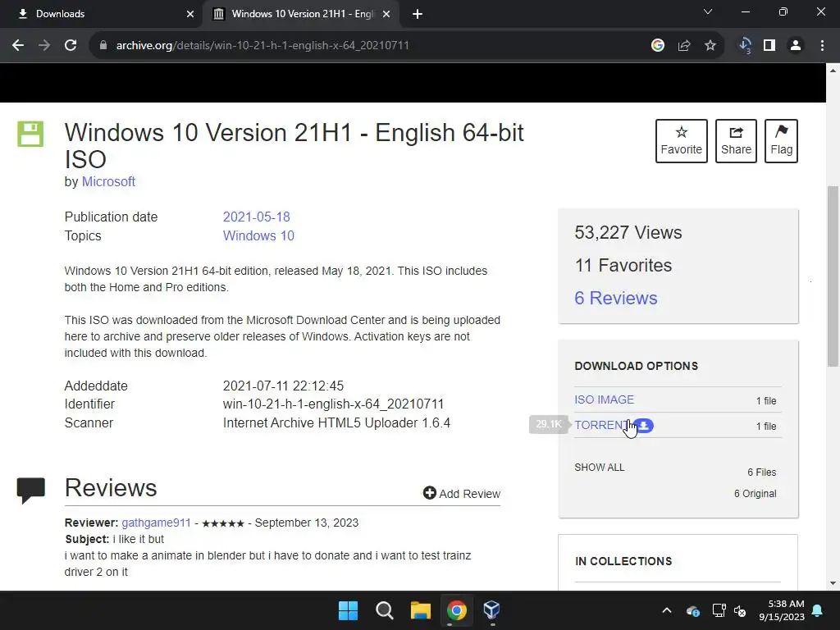Open the Google icon in address bar
The height and width of the screenshot is (630, 840).
[x=658, y=46]
